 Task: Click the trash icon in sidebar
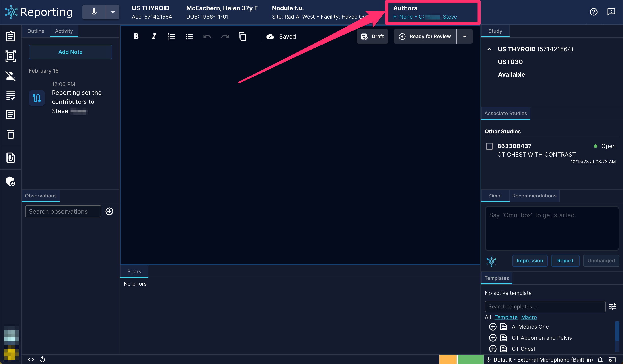click(10, 134)
